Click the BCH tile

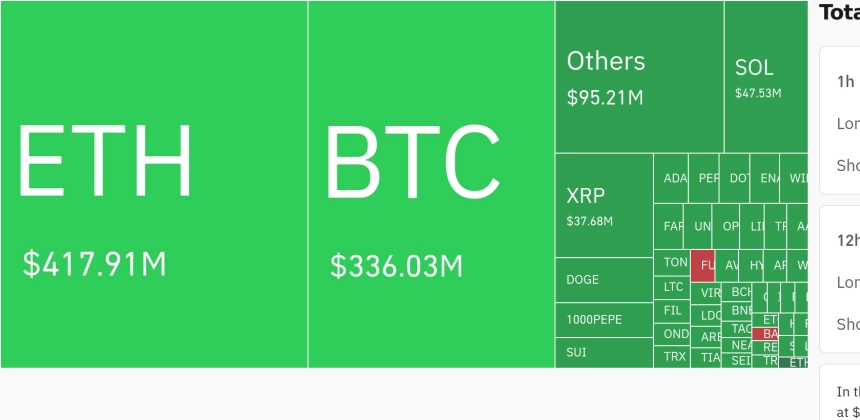(737, 292)
